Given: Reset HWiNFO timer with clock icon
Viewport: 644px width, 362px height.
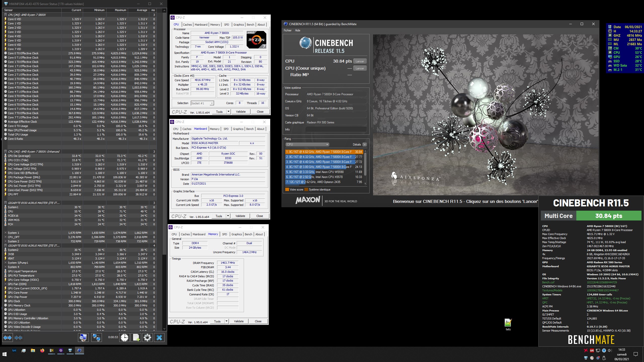Looking at the screenshot, I should coord(125,338).
